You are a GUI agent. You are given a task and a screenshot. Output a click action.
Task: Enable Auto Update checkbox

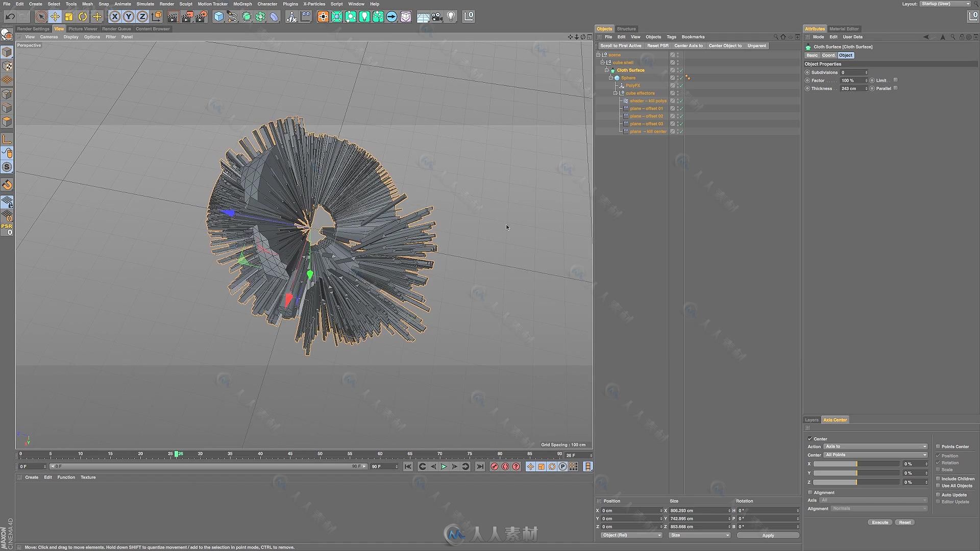coord(938,494)
